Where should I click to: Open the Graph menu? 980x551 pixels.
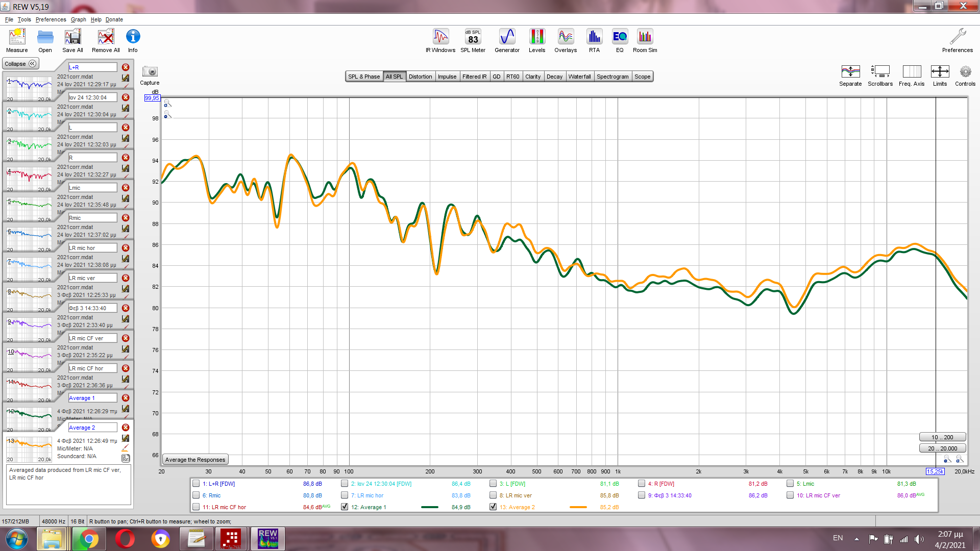point(78,19)
